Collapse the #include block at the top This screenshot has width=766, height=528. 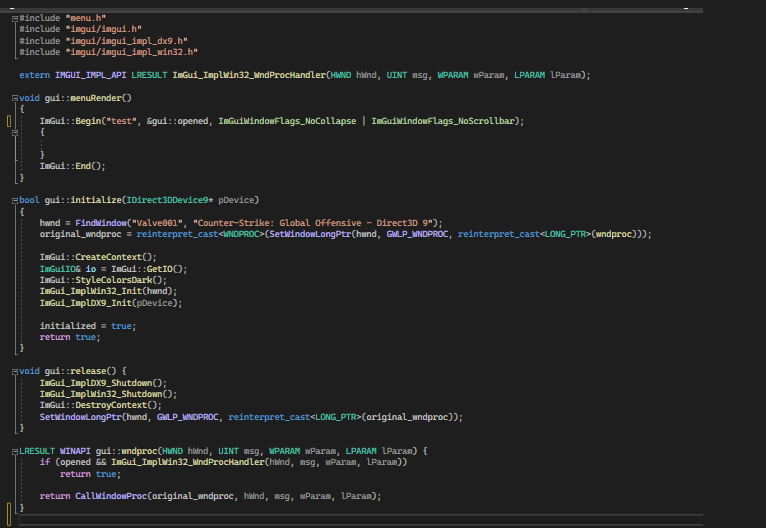(x=14, y=19)
